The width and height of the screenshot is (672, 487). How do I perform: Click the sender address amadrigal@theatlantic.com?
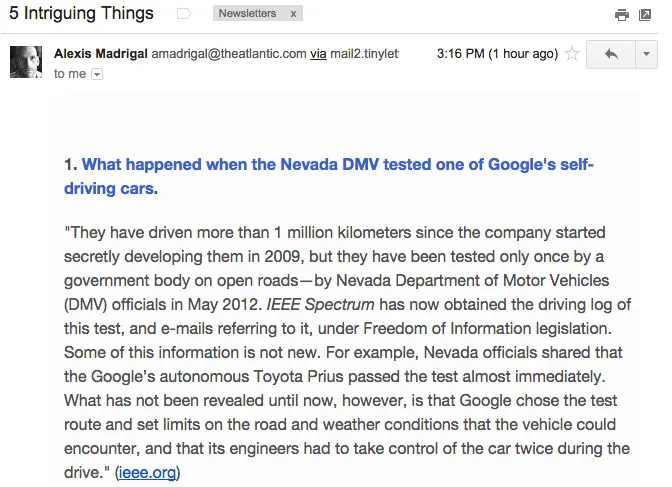click(x=228, y=54)
